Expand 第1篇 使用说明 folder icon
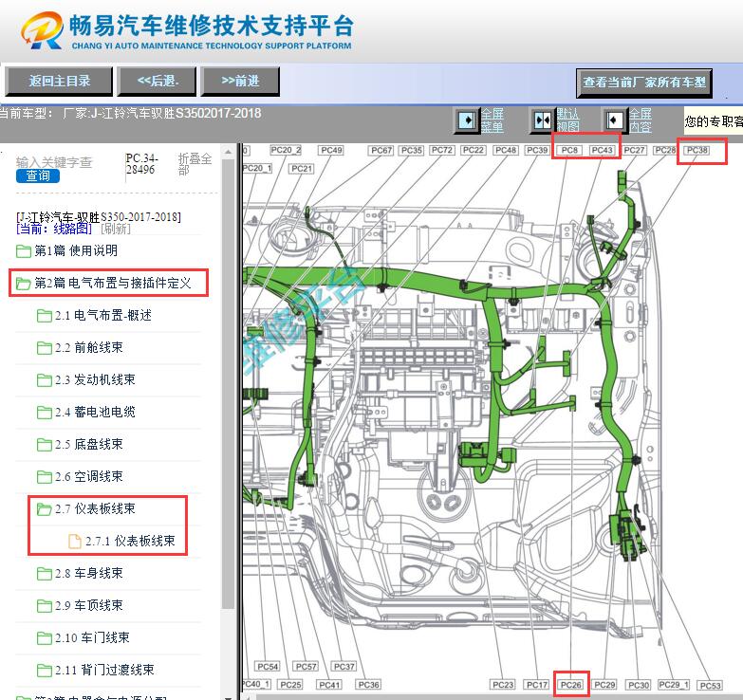743x700 pixels. pos(23,251)
